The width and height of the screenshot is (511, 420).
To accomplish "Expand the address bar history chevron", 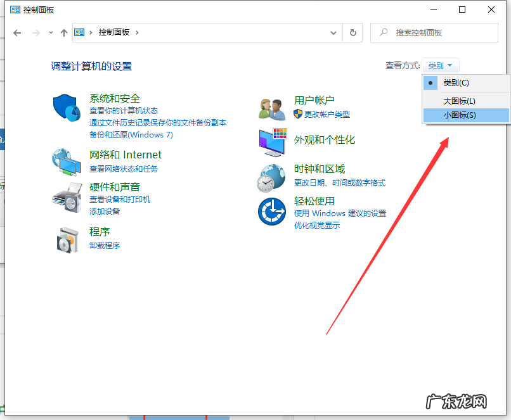I will (x=333, y=32).
